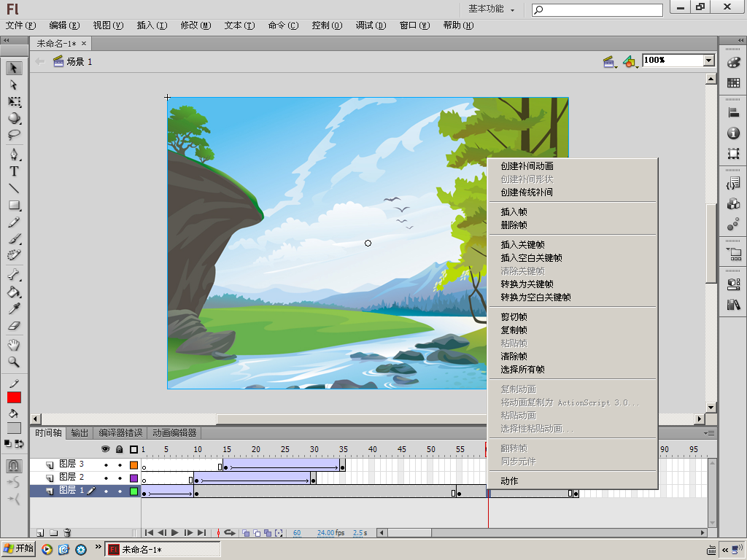Pick the 3D Rotation tool
The image size is (747, 560).
tap(14, 118)
